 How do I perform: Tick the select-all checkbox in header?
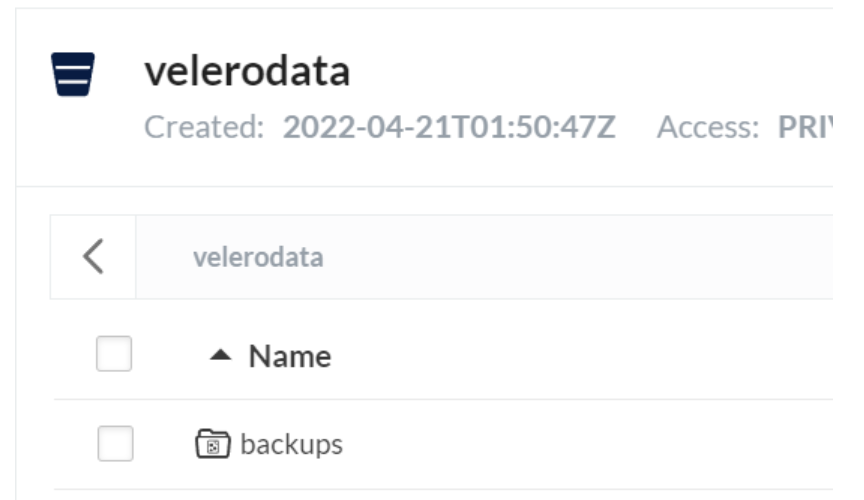(114, 355)
